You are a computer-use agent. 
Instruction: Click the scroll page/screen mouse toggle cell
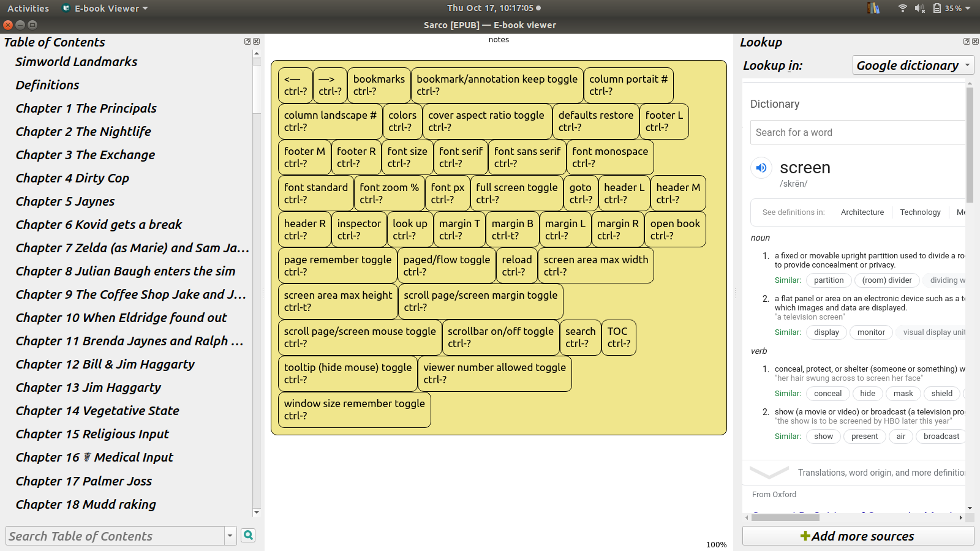pyautogui.click(x=360, y=337)
